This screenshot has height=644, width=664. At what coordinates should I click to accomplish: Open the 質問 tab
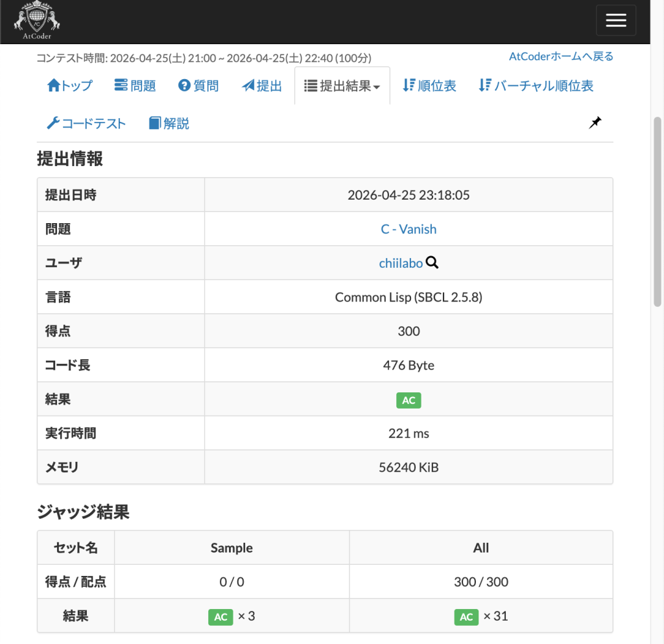(x=198, y=86)
